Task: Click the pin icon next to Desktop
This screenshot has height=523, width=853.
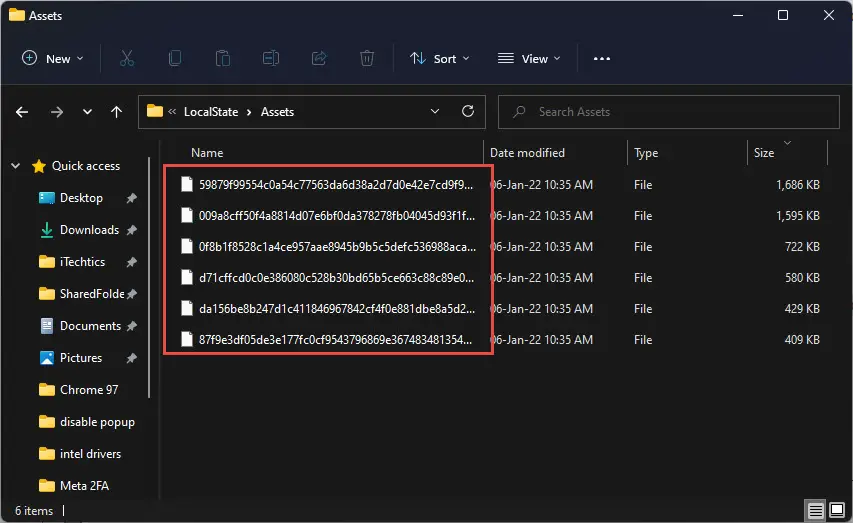Action: tap(132, 198)
